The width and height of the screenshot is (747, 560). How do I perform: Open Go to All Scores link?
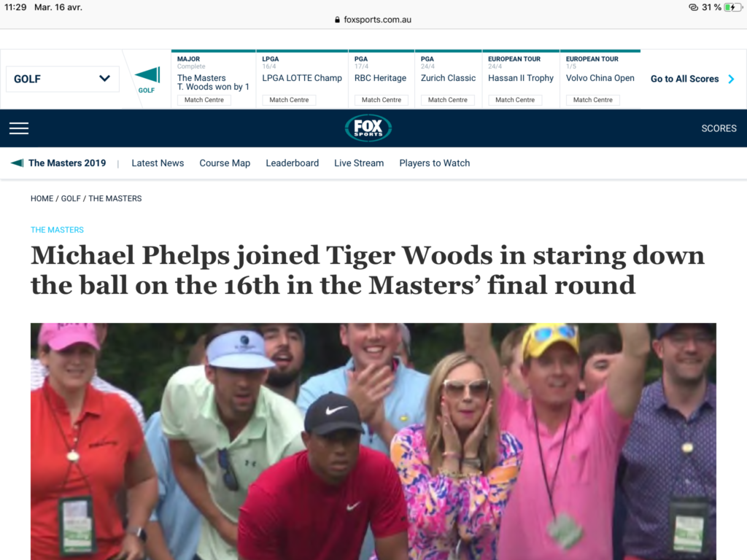coord(684,79)
